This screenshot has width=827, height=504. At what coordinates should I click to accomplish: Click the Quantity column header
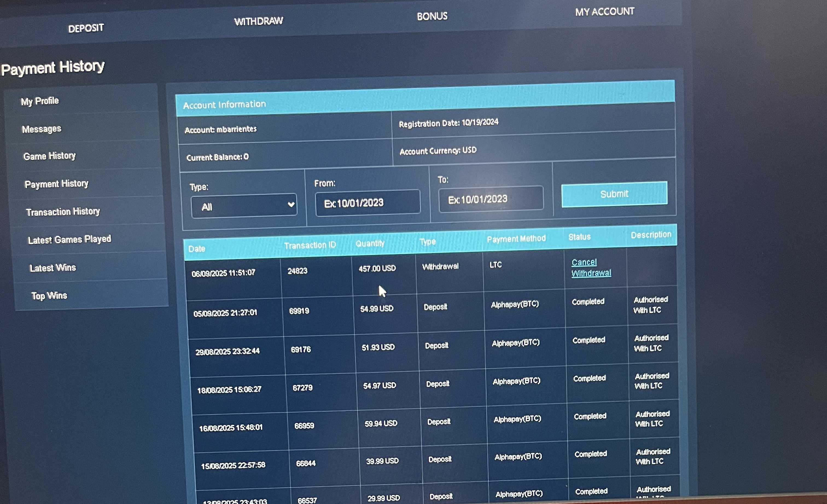(370, 243)
